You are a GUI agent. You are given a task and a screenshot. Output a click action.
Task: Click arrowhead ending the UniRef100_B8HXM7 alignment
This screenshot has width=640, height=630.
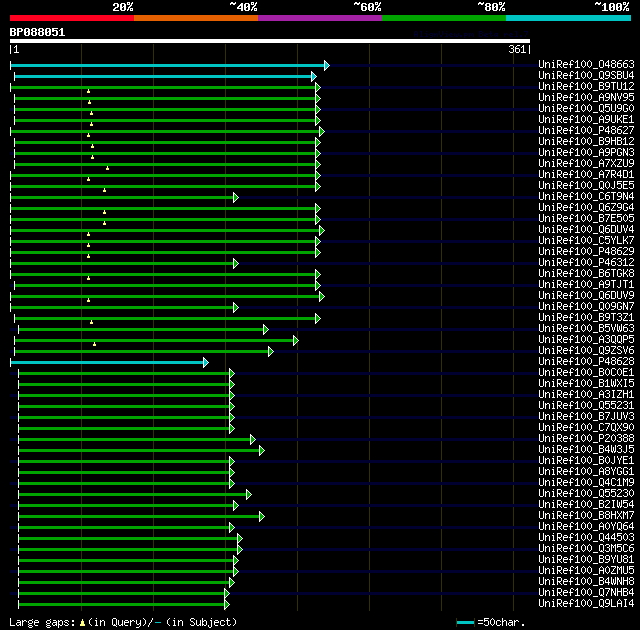coord(262,517)
